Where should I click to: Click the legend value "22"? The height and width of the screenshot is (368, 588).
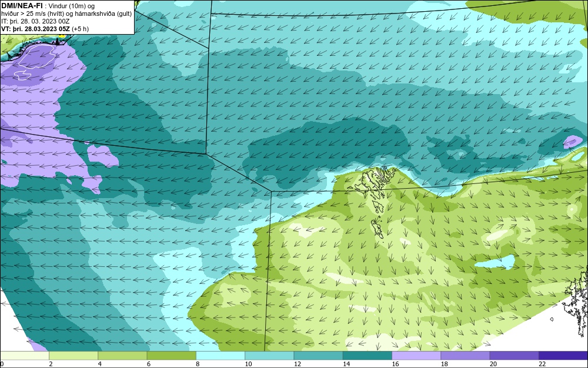coord(542,364)
